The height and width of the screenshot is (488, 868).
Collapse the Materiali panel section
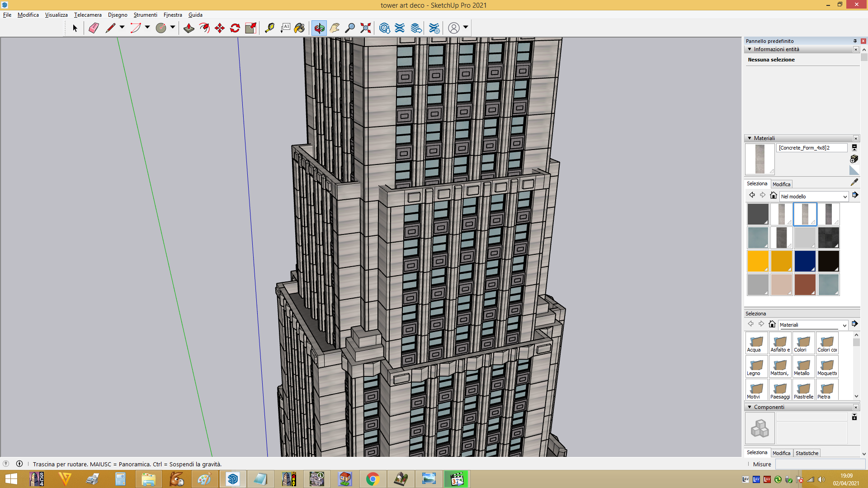(750, 138)
